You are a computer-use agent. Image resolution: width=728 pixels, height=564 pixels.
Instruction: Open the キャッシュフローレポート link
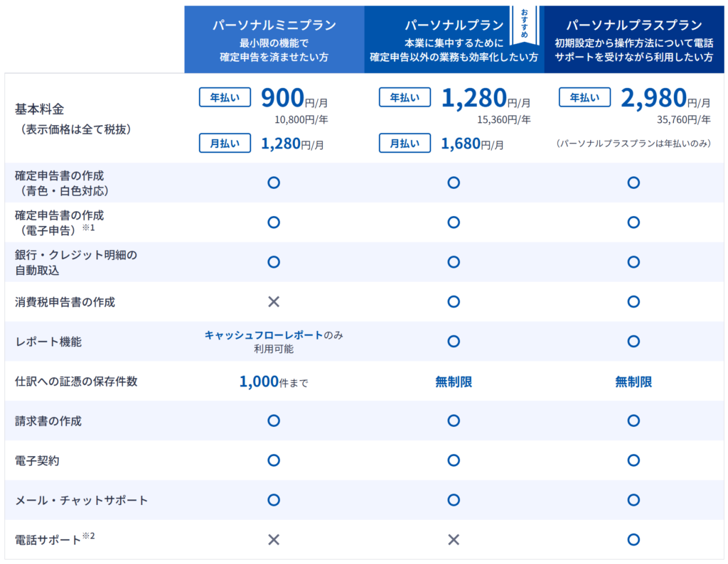(x=264, y=335)
